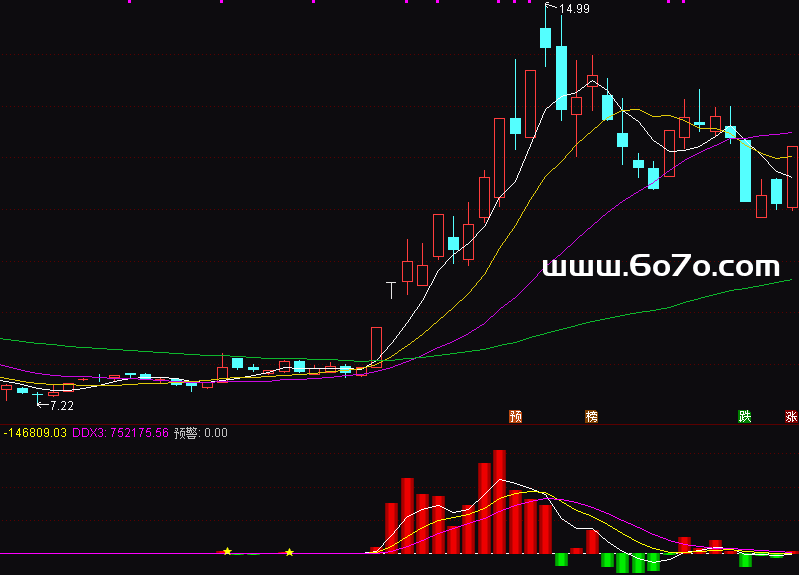Click the second yellow star signal
799x575 pixels.
(x=289, y=552)
